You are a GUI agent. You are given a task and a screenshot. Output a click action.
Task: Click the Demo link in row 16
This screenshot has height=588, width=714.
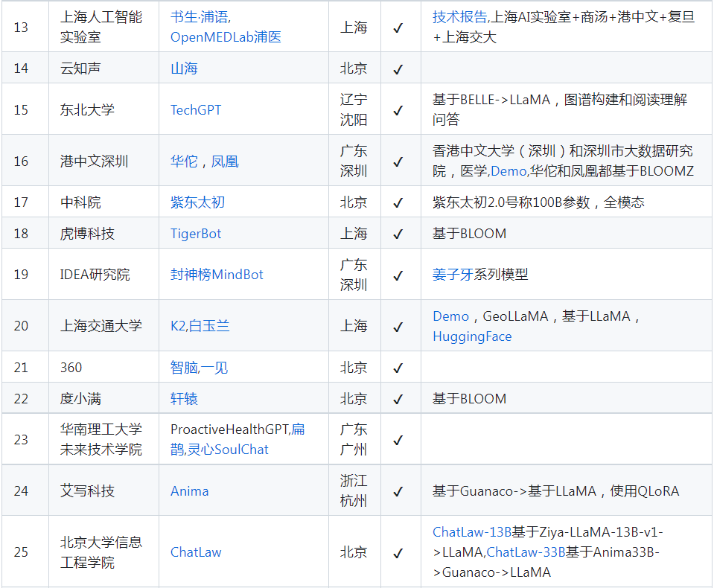coord(509,172)
